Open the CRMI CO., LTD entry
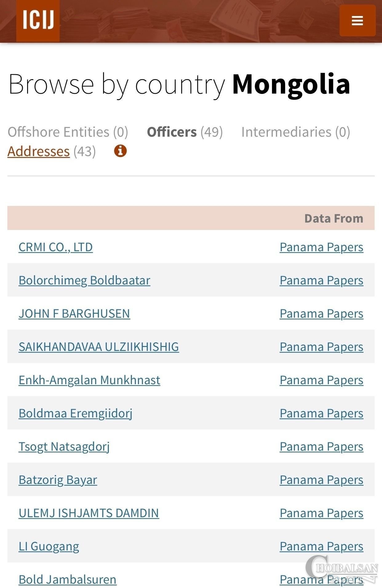Viewport: 382px width, 588px height. pos(56,247)
